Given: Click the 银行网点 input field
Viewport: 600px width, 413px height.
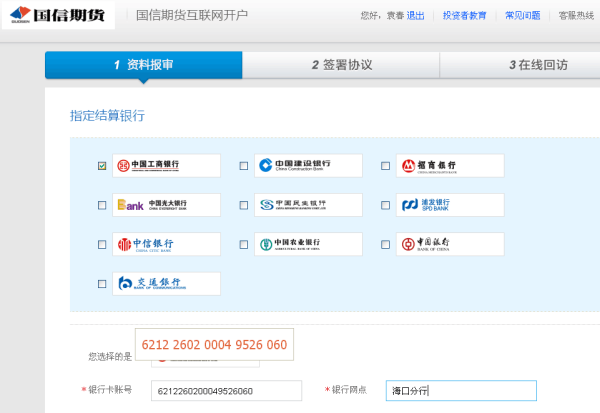Looking at the screenshot, I should click(461, 391).
